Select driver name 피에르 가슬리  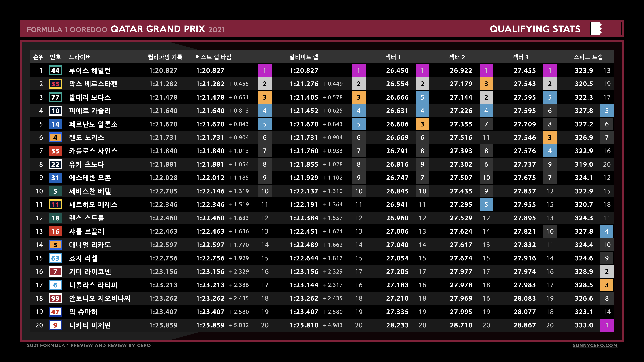coord(90,111)
